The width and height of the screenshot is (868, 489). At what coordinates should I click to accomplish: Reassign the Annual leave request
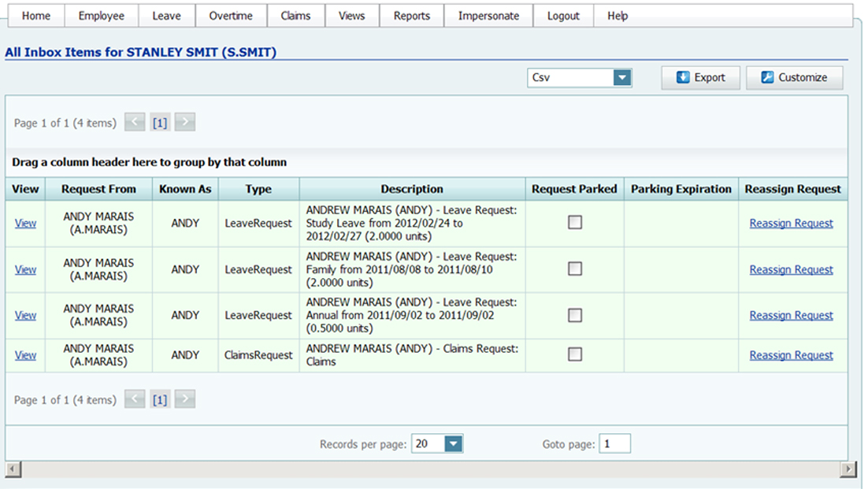(791, 315)
